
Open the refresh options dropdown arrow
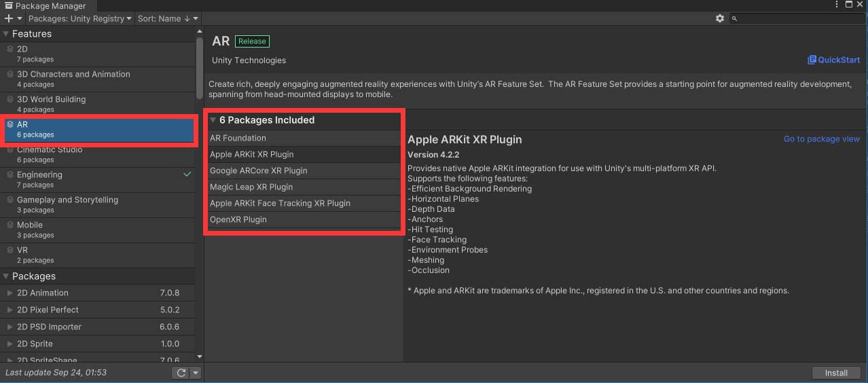196,373
